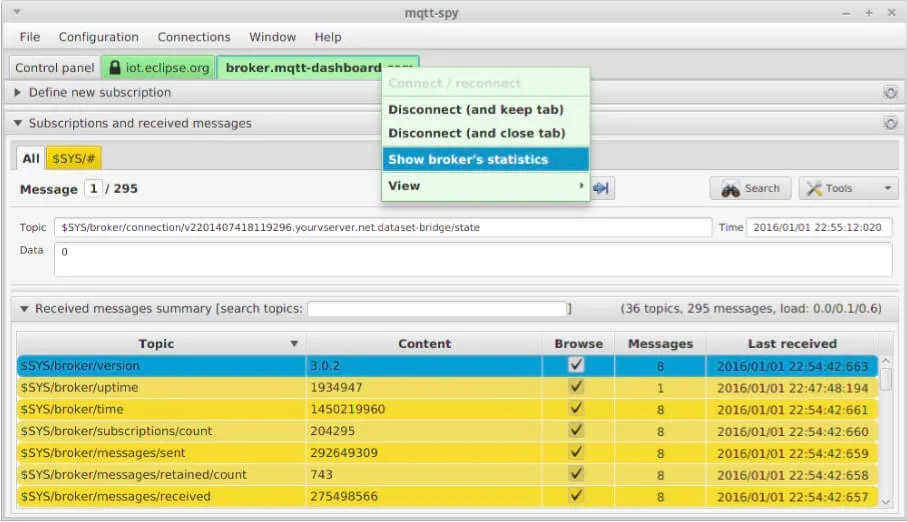Select the $SYS/broker/time topic cell
The width and height of the screenshot is (907, 522).
tap(161, 409)
